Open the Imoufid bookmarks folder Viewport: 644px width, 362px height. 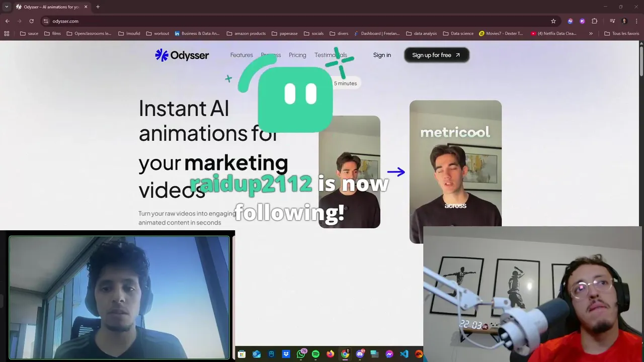pos(129,34)
